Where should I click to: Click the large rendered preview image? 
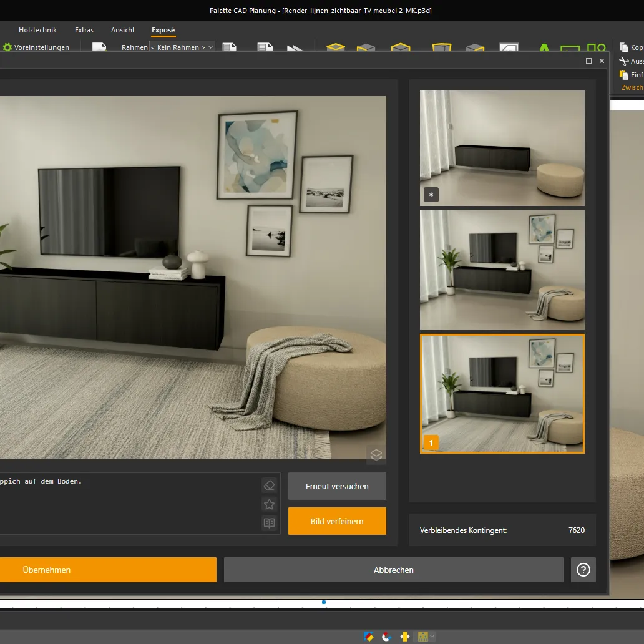point(193,278)
